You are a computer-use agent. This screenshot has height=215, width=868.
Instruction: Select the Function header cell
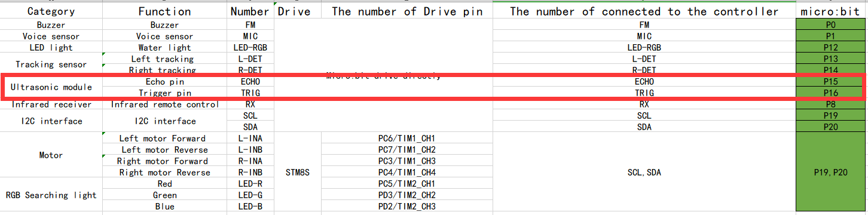click(x=165, y=11)
